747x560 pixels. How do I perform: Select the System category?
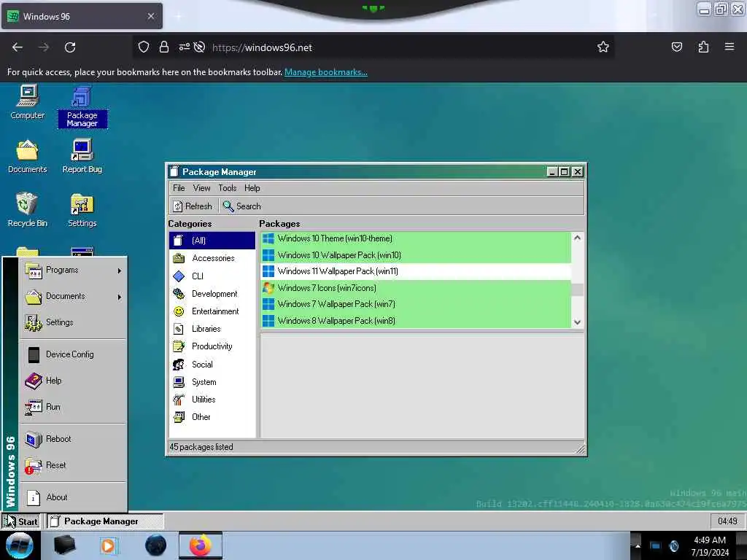212,382
